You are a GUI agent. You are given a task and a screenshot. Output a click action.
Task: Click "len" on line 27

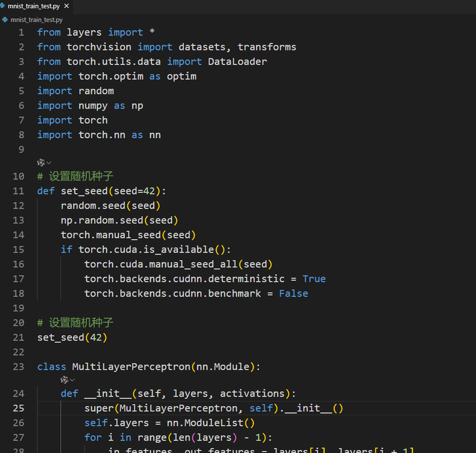pos(181,438)
